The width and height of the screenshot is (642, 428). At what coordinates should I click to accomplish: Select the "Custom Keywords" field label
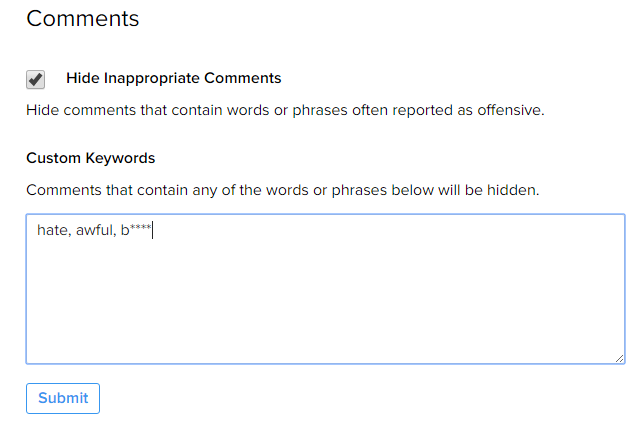pyautogui.click(x=90, y=158)
